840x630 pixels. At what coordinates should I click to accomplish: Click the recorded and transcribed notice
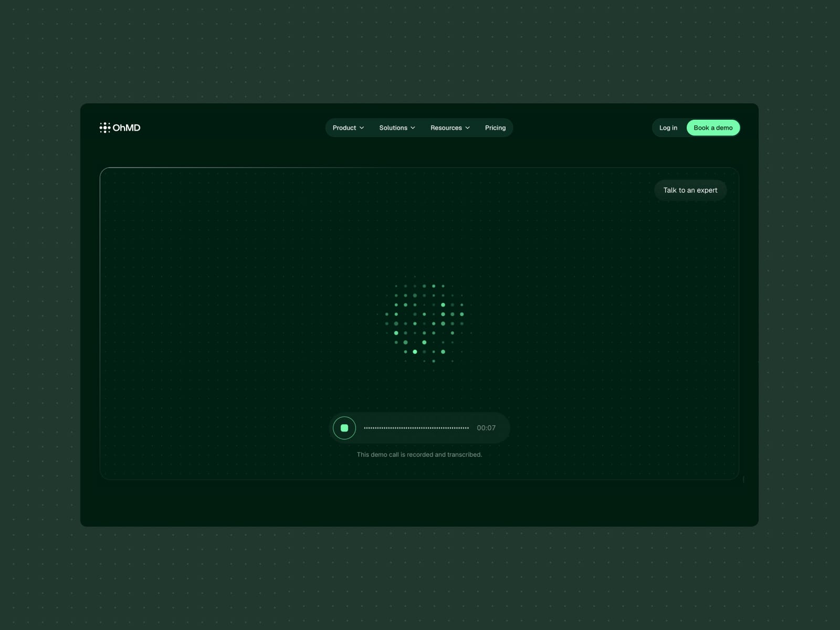pos(419,455)
